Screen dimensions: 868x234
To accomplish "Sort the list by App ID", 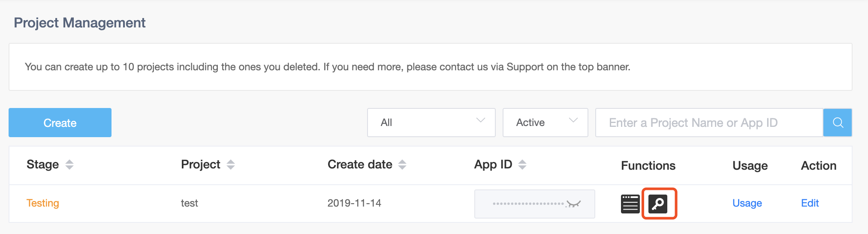I will pyautogui.click(x=522, y=165).
